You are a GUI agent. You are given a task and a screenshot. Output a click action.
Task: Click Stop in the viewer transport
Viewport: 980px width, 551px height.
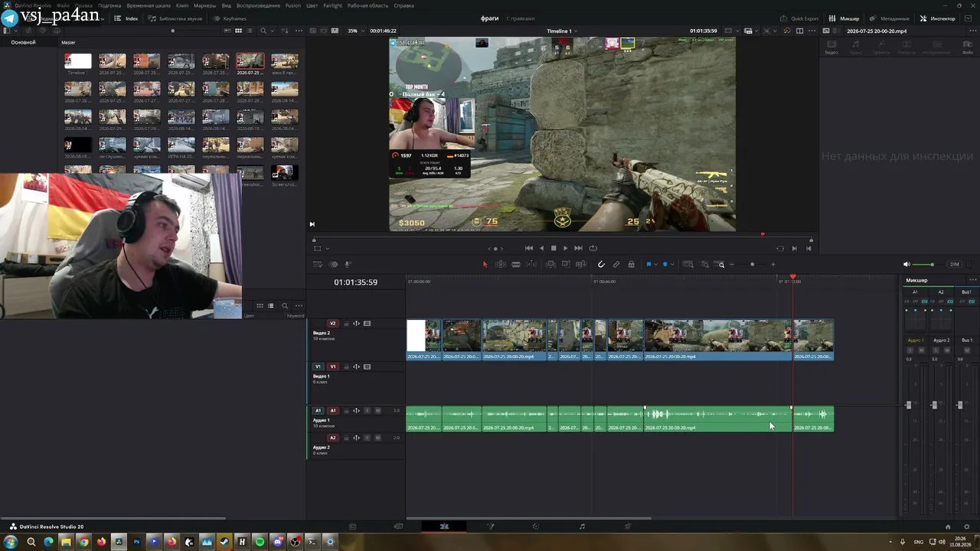[554, 248]
